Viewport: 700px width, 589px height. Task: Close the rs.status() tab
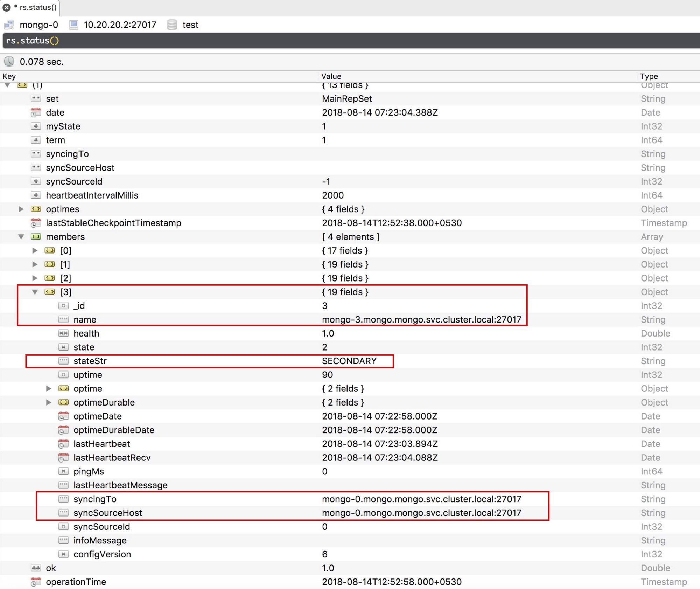7,7
